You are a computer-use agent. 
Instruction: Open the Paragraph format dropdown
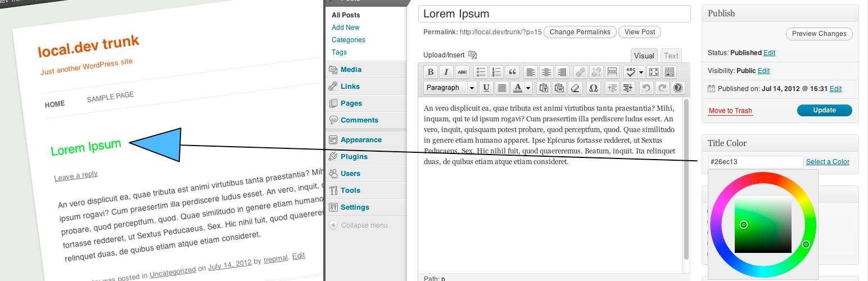[x=450, y=88]
